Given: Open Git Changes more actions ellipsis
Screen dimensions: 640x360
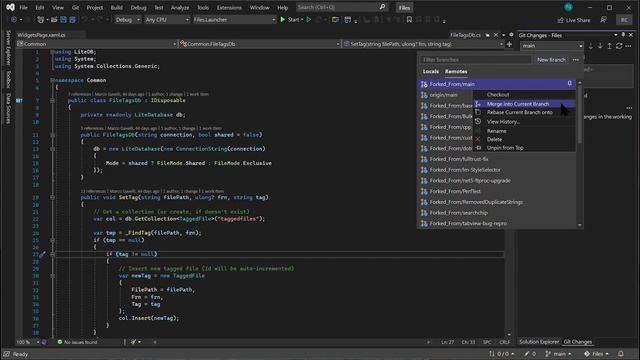Looking at the screenshot, I should tap(629, 46).
